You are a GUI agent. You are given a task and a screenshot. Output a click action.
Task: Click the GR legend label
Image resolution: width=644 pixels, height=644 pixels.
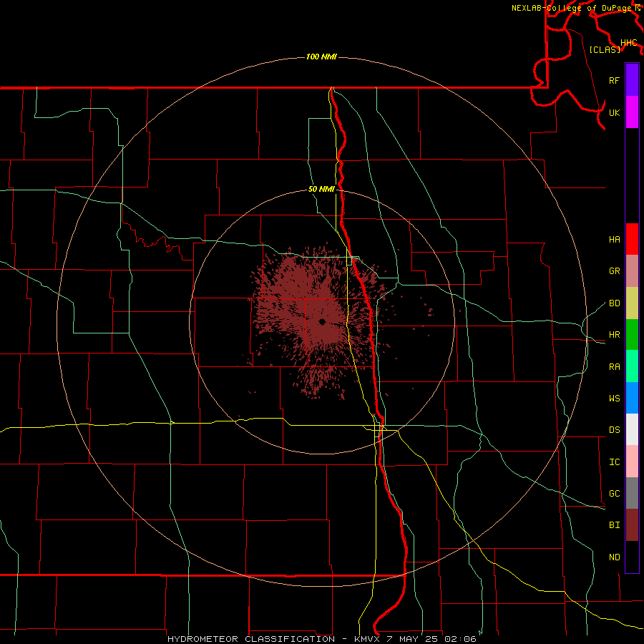pos(614,271)
